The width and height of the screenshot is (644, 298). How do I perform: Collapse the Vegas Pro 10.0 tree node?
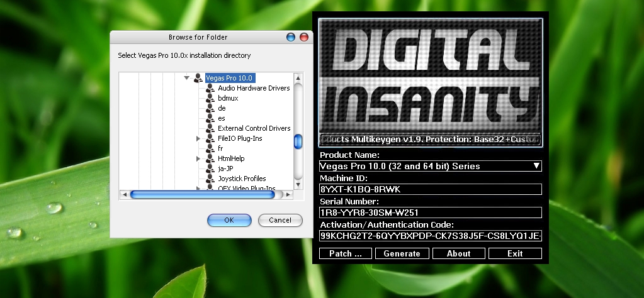click(187, 78)
